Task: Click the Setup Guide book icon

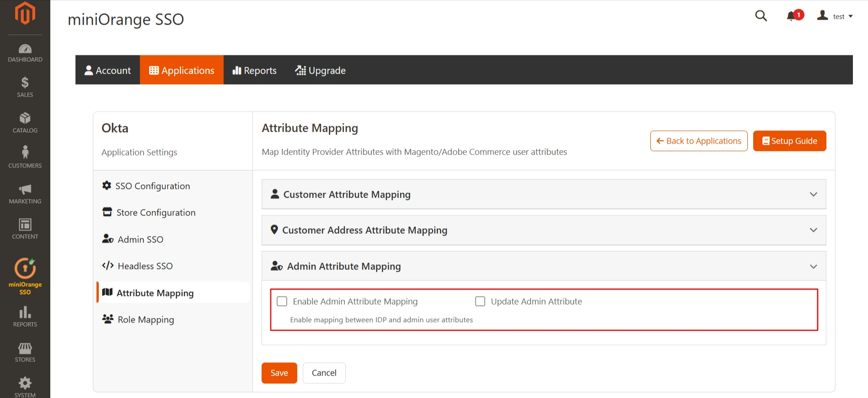Action: [766, 141]
